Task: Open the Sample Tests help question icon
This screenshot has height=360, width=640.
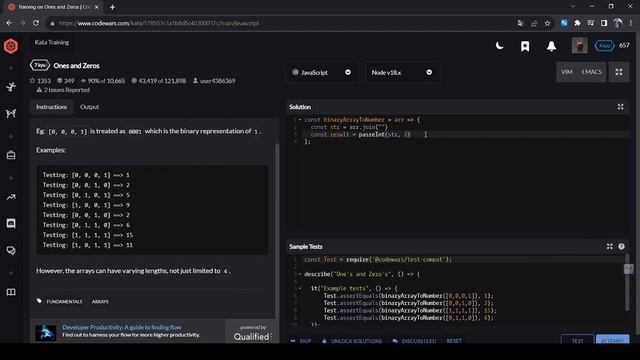Action: tap(621, 247)
